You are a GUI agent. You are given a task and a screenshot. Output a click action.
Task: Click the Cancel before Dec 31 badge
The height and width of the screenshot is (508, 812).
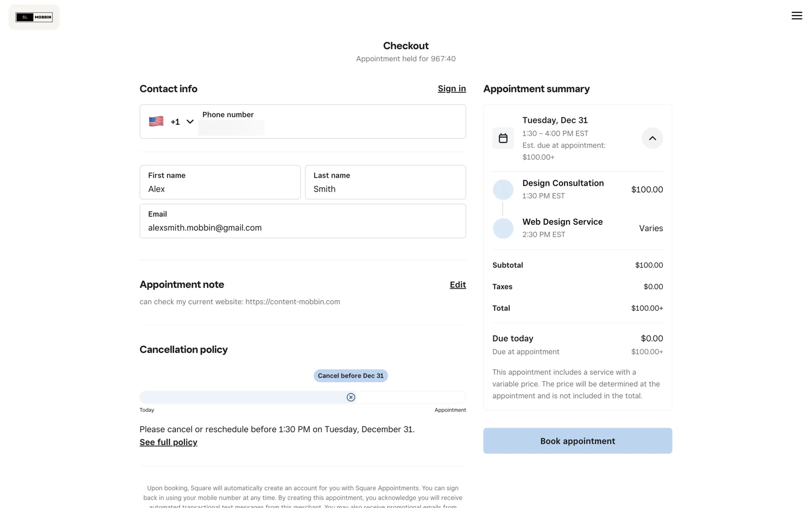350,375
